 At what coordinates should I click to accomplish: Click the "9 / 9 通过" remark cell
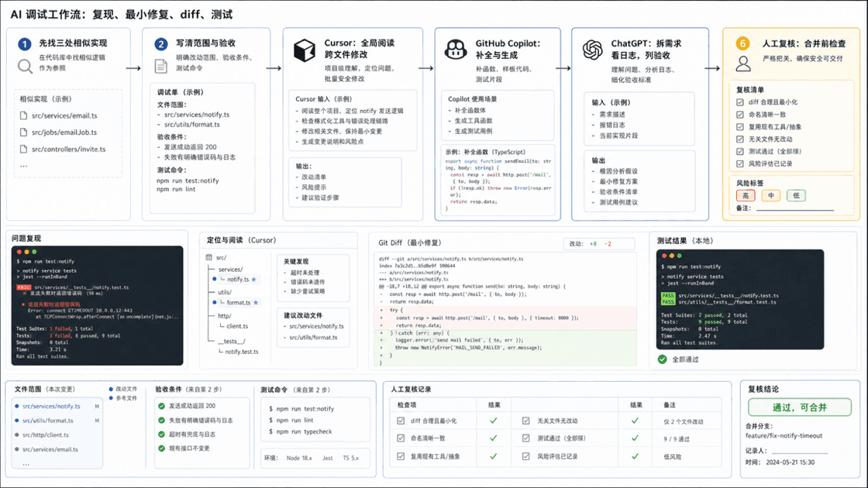676,438
